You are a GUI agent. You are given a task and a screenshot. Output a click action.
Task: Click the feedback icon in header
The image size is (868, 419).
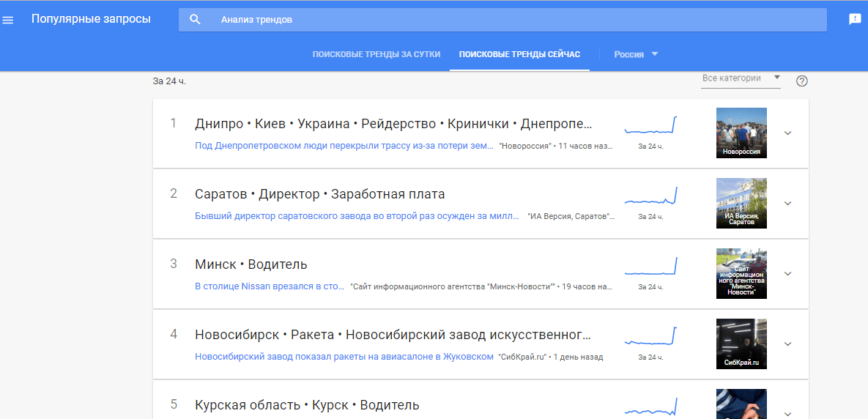(x=854, y=20)
